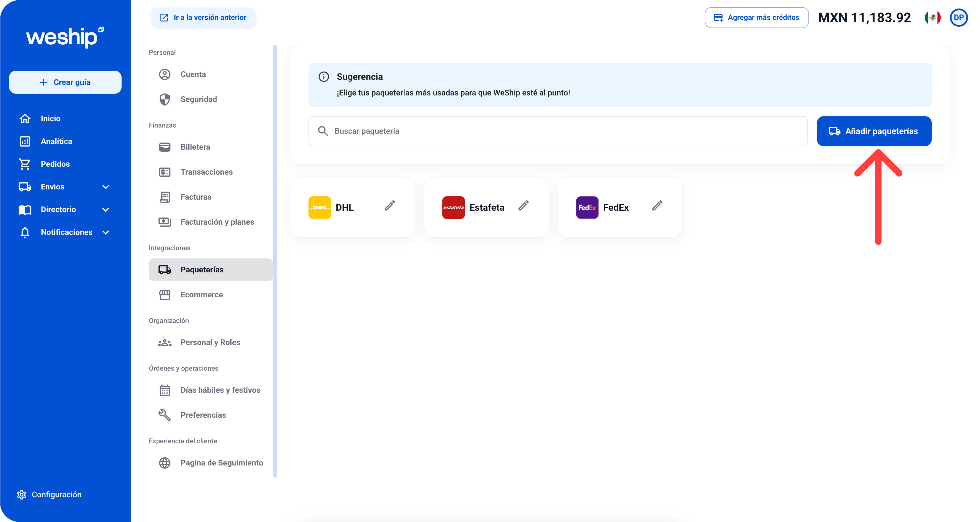The height and width of the screenshot is (522, 980).
Task: Click the Mexico flag country icon
Action: pyautogui.click(x=933, y=18)
